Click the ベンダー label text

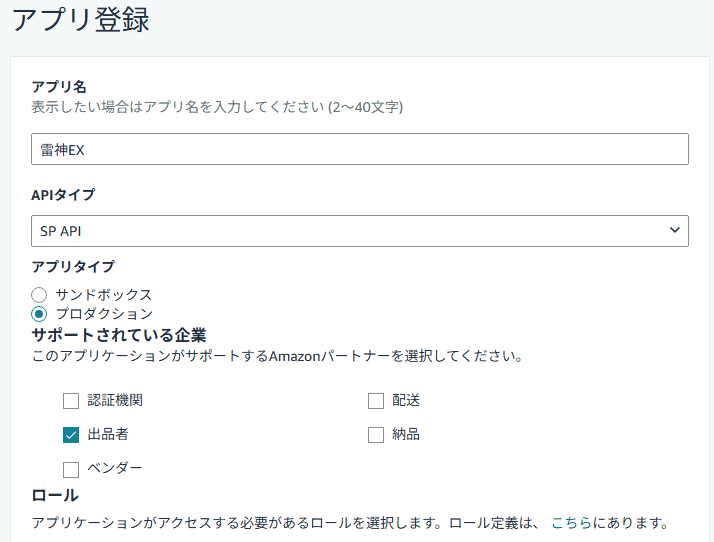[115, 468]
